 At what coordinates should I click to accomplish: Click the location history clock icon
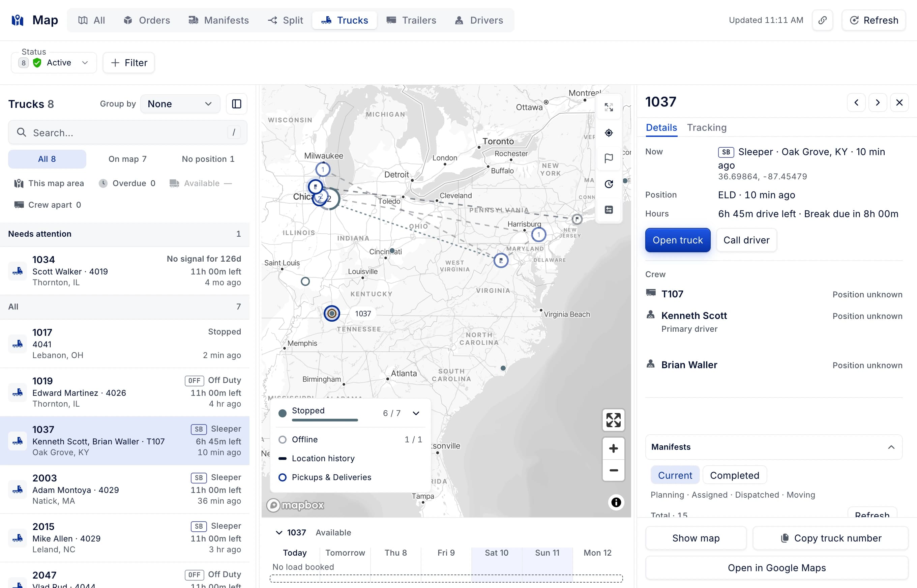pos(609,184)
